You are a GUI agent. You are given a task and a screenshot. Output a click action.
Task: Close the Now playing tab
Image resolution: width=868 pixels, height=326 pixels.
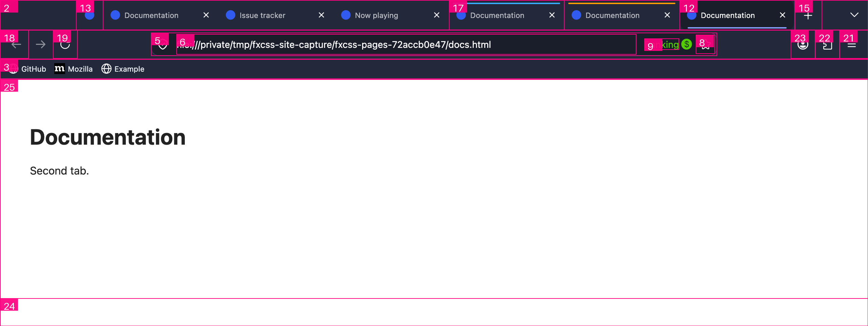tap(437, 15)
